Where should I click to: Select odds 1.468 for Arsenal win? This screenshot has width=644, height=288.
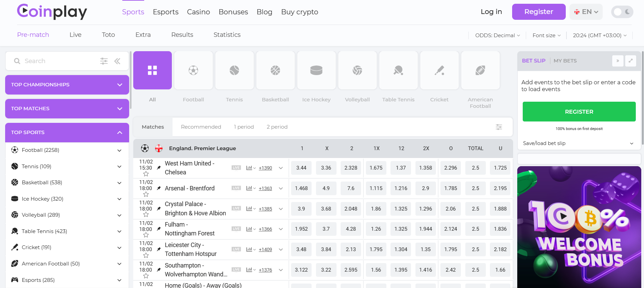[x=301, y=188]
